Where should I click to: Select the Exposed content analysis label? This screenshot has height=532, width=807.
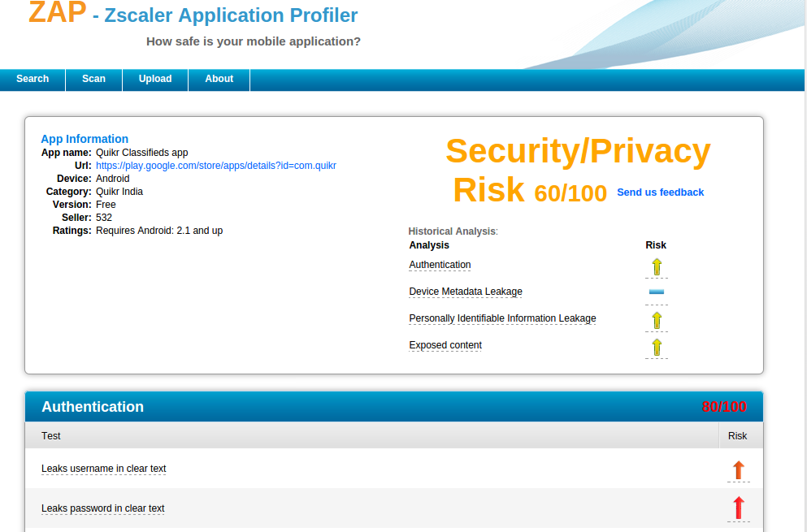tap(445, 345)
